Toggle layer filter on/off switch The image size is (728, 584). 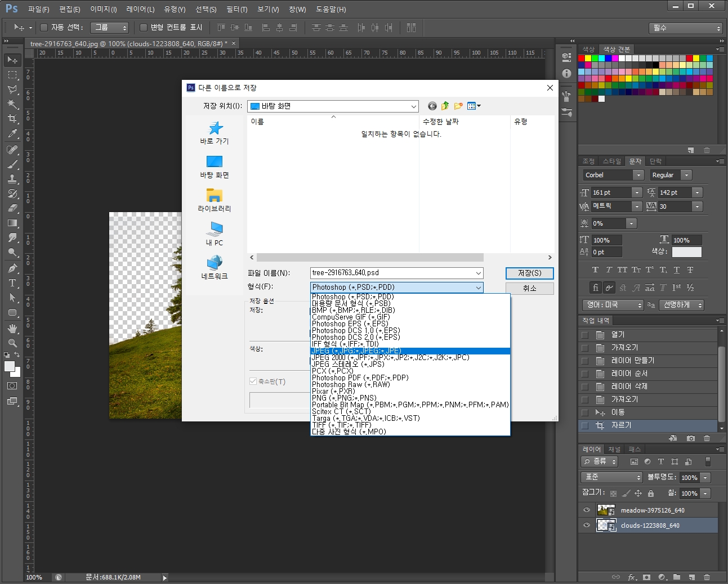(708, 462)
